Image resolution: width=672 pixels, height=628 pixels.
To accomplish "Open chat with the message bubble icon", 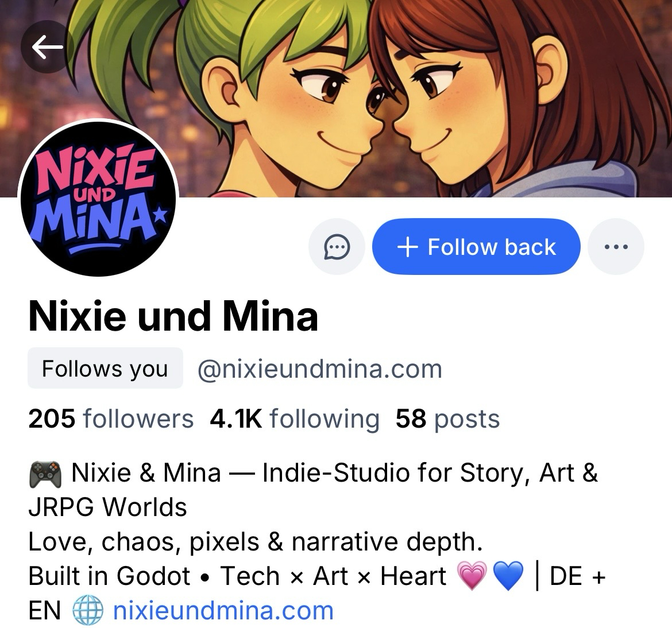I will [337, 247].
